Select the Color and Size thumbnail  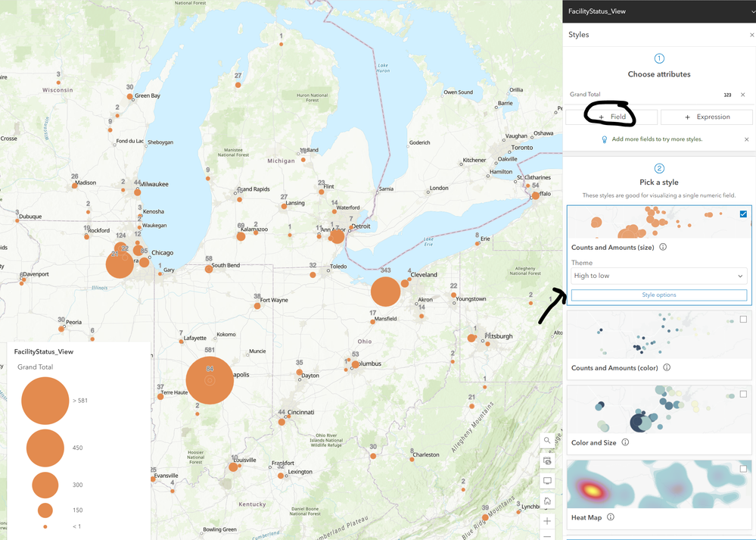tap(659, 409)
